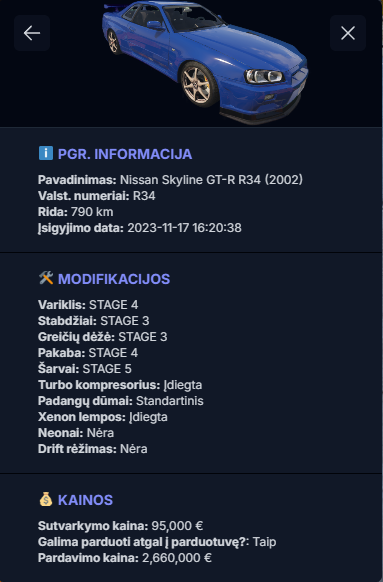383x582 pixels.
Task: Click the Pardavimo kaina 2,660,000 € line
Action: (x=125, y=558)
